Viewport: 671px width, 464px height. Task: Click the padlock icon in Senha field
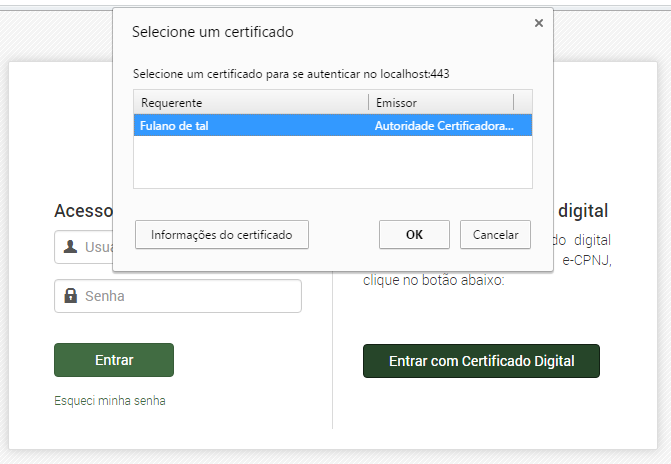coord(70,296)
